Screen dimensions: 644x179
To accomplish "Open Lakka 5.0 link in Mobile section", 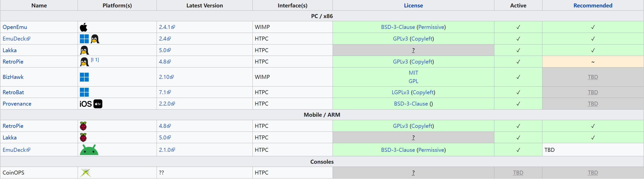I will (165, 137).
